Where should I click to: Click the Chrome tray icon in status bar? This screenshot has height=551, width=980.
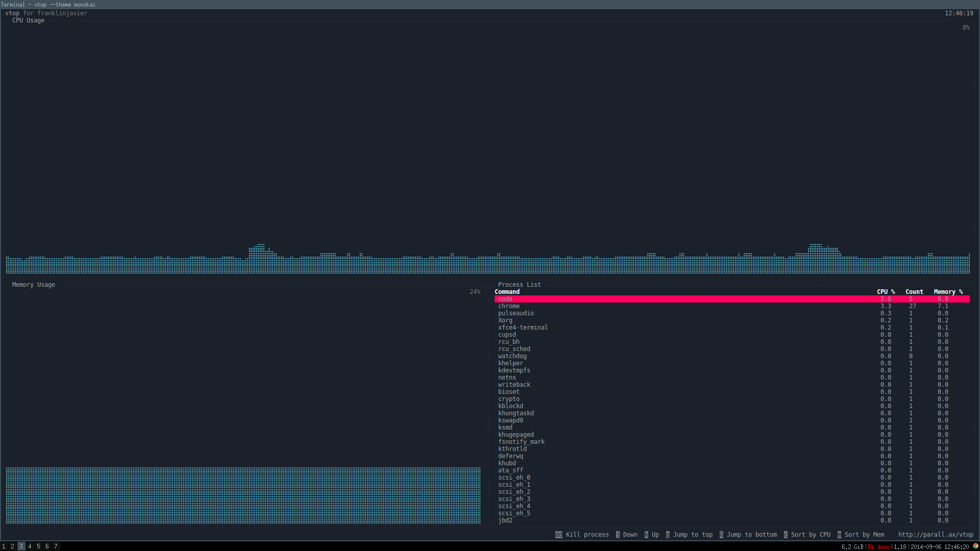[975, 546]
